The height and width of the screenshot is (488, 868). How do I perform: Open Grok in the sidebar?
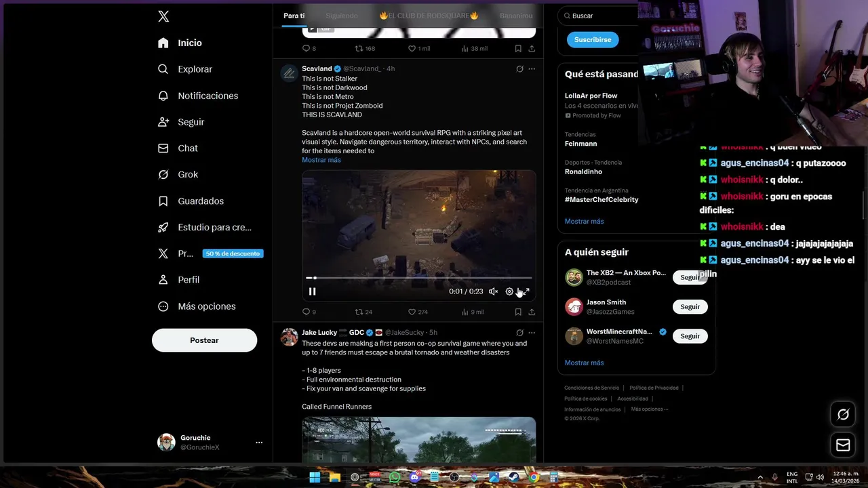click(x=178, y=174)
